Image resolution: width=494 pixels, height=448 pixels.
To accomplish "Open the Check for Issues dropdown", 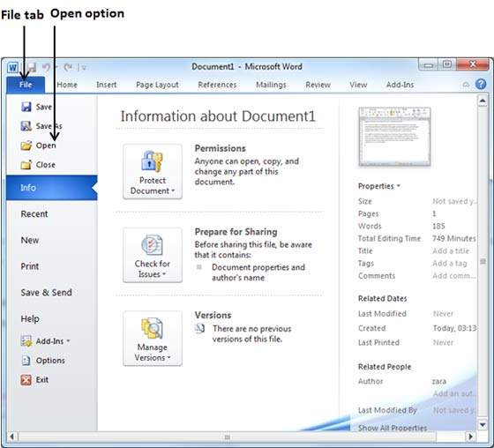I will pyautogui.click(x=153, y=255).
